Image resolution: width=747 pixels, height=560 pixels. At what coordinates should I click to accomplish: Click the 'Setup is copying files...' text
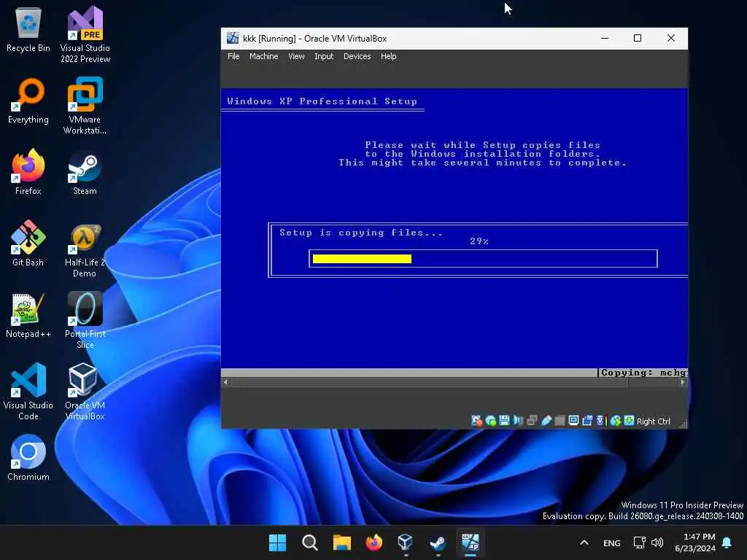360,233
